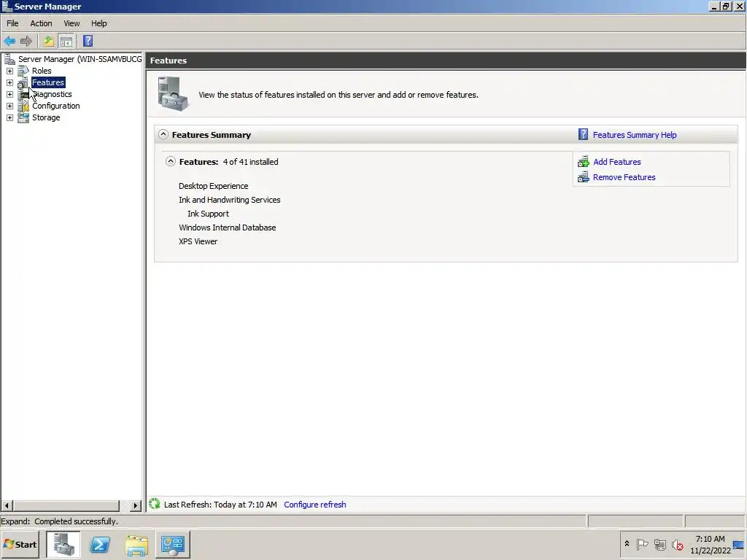This screenshot has width=747, height=560.
Task: Open the File menu
Action: [x=12, y=23]
